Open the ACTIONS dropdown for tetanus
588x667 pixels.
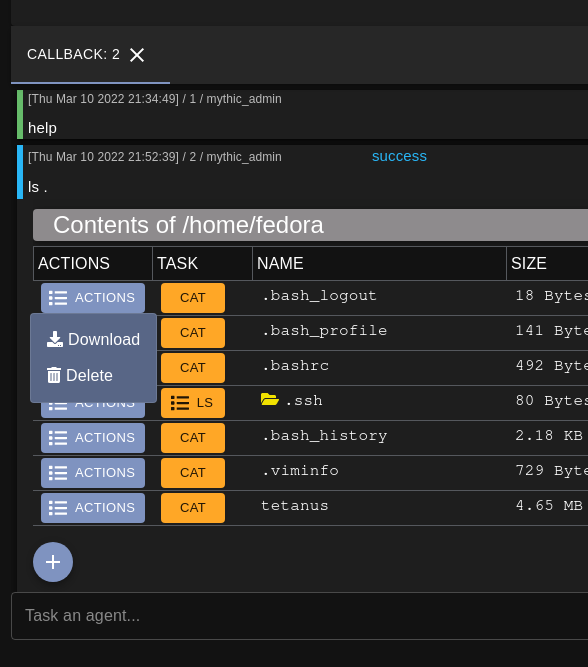tap(93, 507)
